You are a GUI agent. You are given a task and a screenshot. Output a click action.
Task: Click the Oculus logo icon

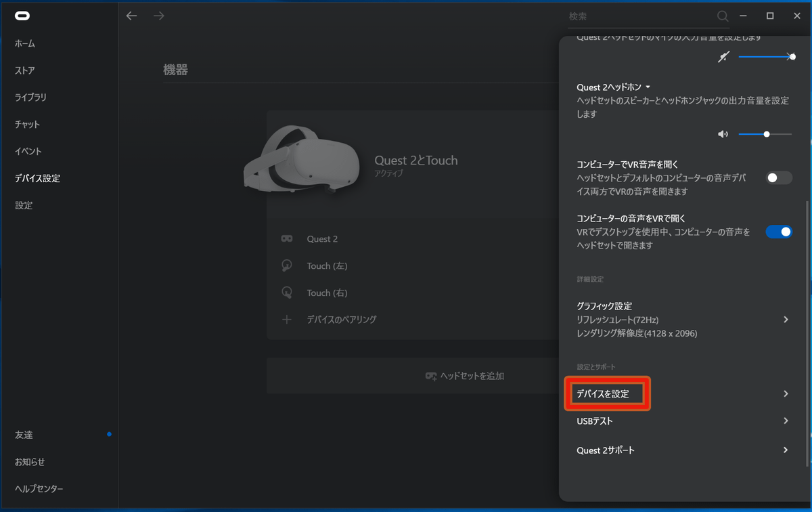(22, 16)
